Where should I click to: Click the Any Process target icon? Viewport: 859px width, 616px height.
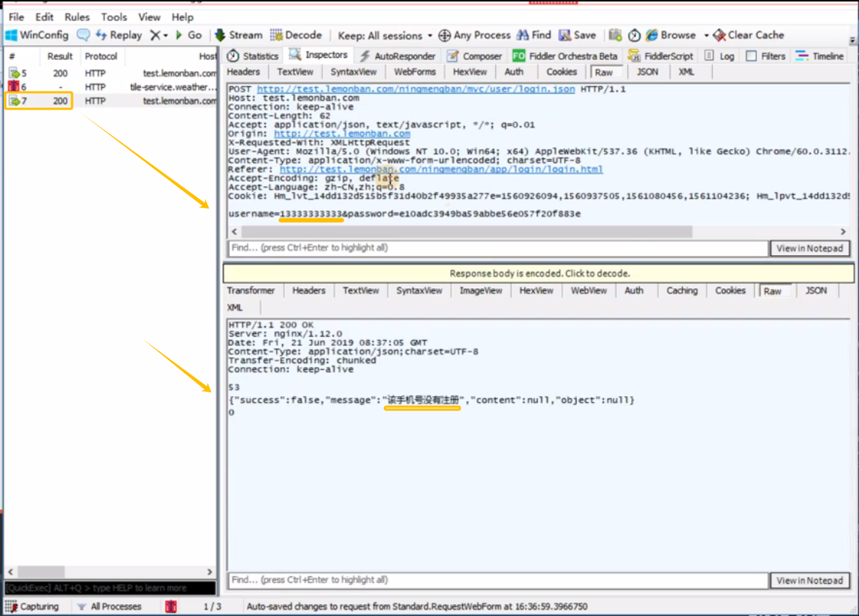point(445,35)
